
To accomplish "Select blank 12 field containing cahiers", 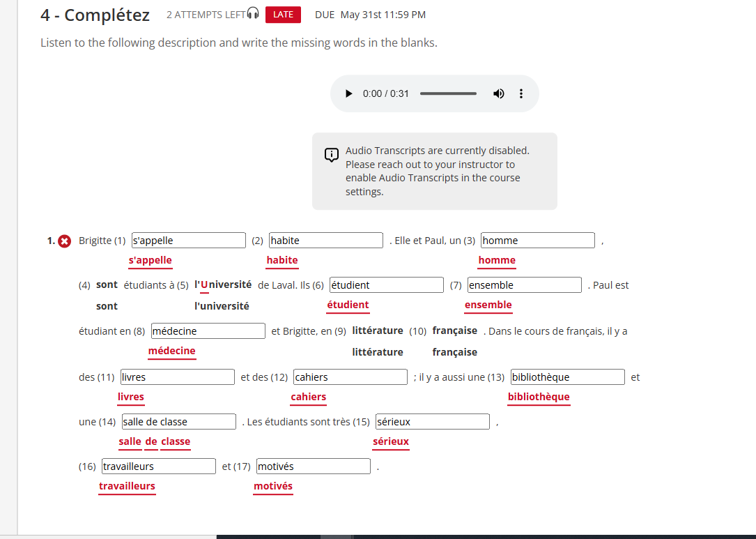I will 350,377.
